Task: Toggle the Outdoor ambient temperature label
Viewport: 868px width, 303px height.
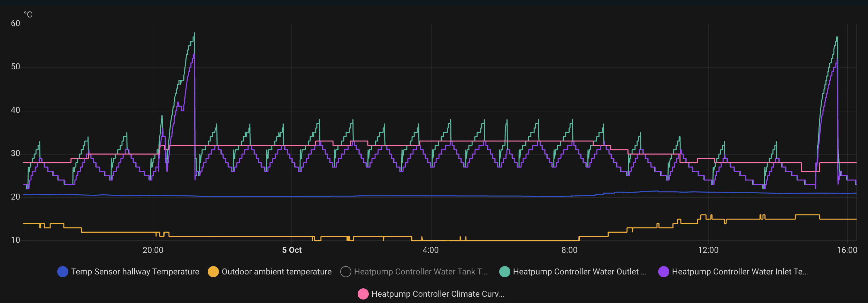Action: tap(276, 272)
